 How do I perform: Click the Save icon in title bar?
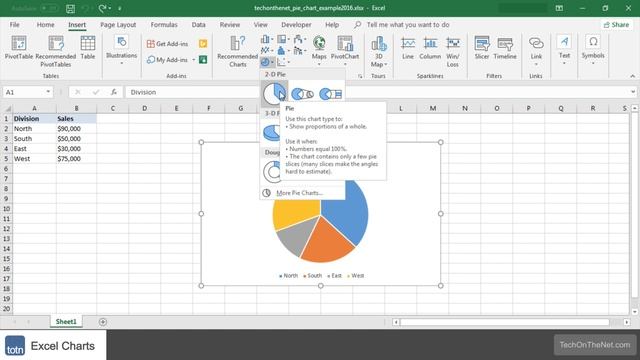pos(71,8)
